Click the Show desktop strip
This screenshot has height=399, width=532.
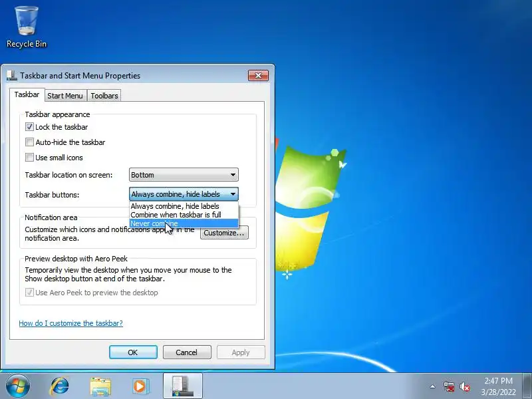point(527,386)
